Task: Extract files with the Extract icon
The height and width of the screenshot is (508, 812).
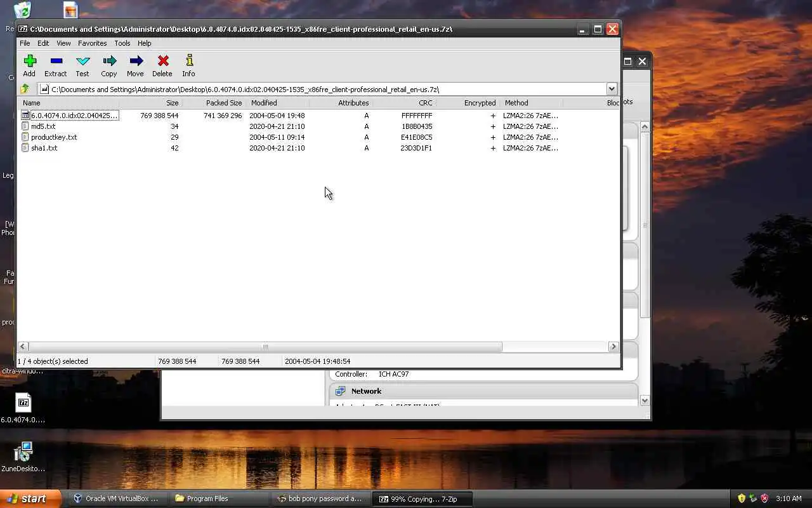Action: 56,62
